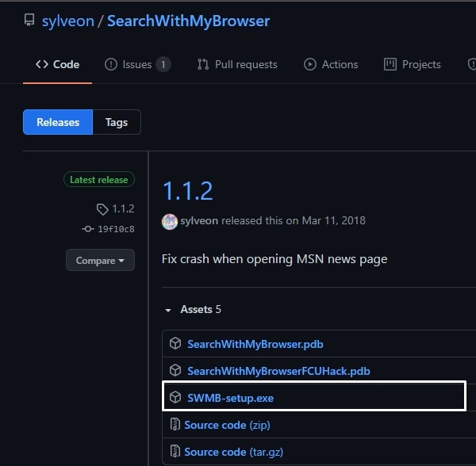Collapse the Assets section
Screen dimensions: 476x466
[193, 310]
